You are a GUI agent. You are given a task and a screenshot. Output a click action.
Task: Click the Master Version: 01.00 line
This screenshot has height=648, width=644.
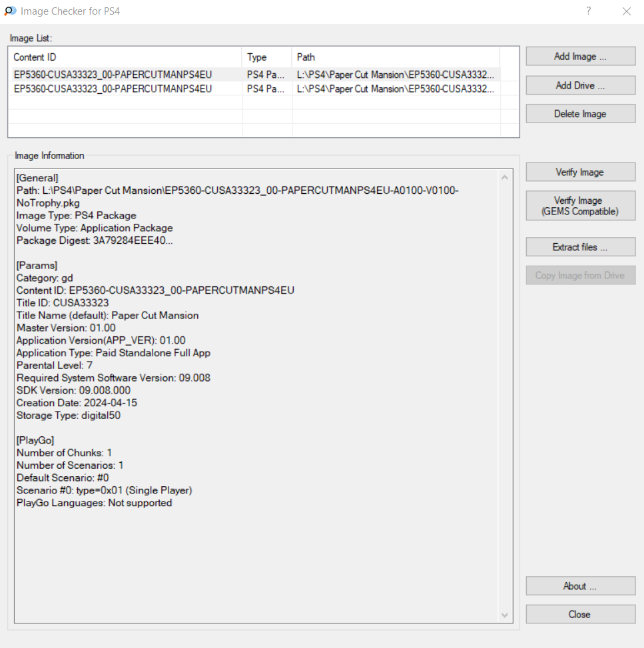point(66,328)
